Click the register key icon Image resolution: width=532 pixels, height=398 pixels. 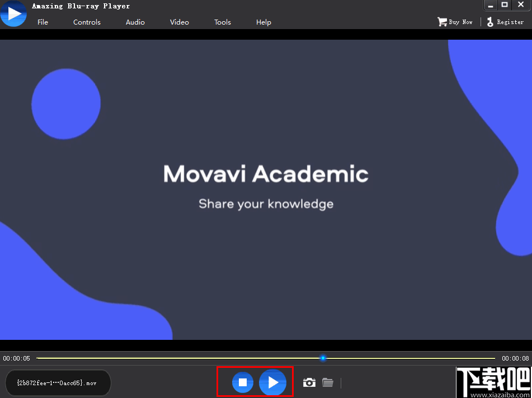[x=490, y=22]
